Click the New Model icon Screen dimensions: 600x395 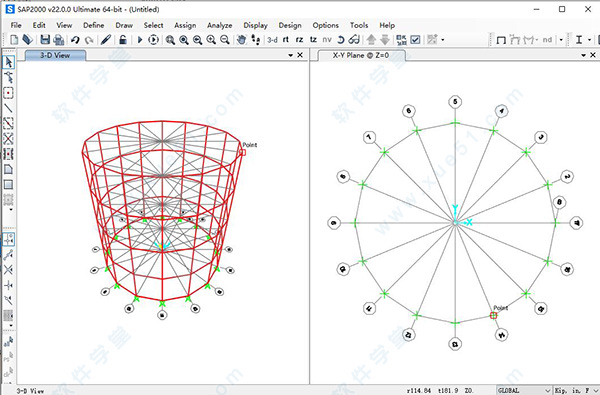[x=14, y=39]
